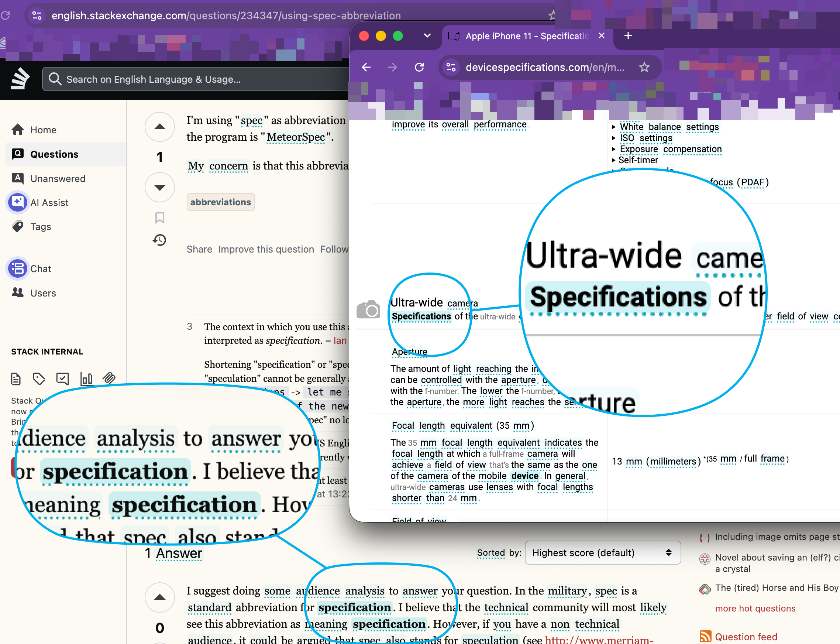Viewport: 840px width, 644px height.
Task: Bookmark the question
Action: click(160, 218)
